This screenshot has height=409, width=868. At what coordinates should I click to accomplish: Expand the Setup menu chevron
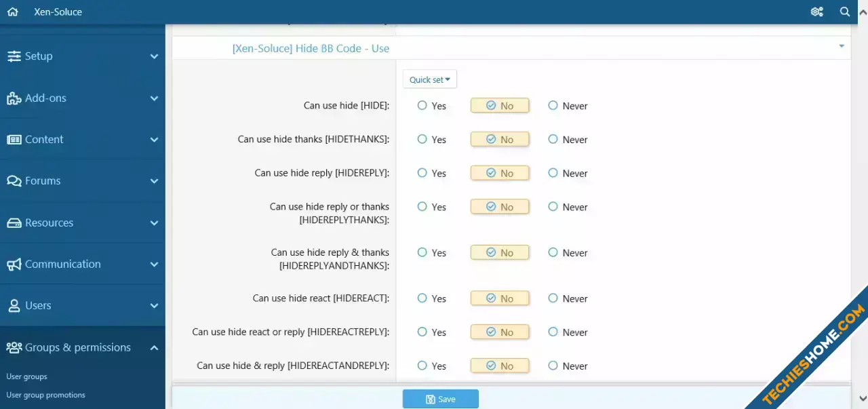pos(154,57)
